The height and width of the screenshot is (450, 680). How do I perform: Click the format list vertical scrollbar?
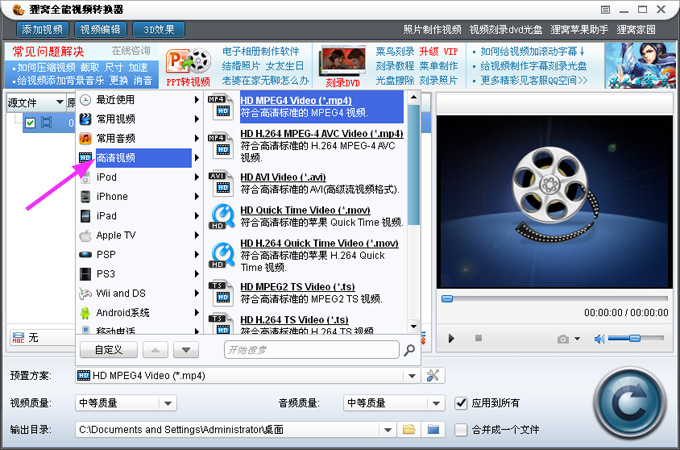click(x=414, y=164)
